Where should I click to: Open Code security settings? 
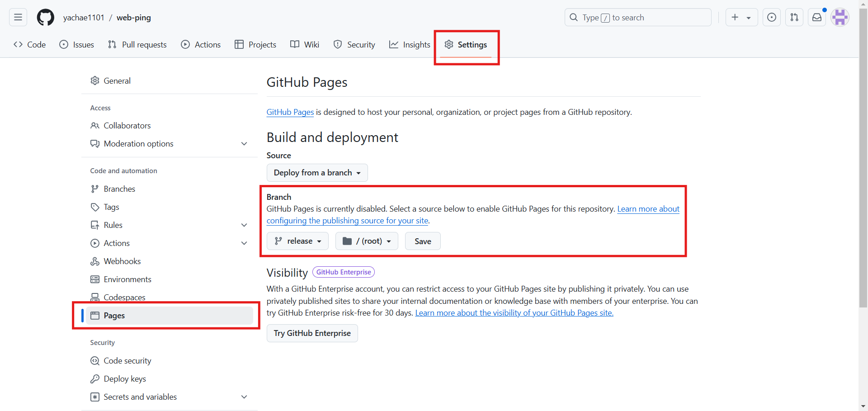point(170,361)
